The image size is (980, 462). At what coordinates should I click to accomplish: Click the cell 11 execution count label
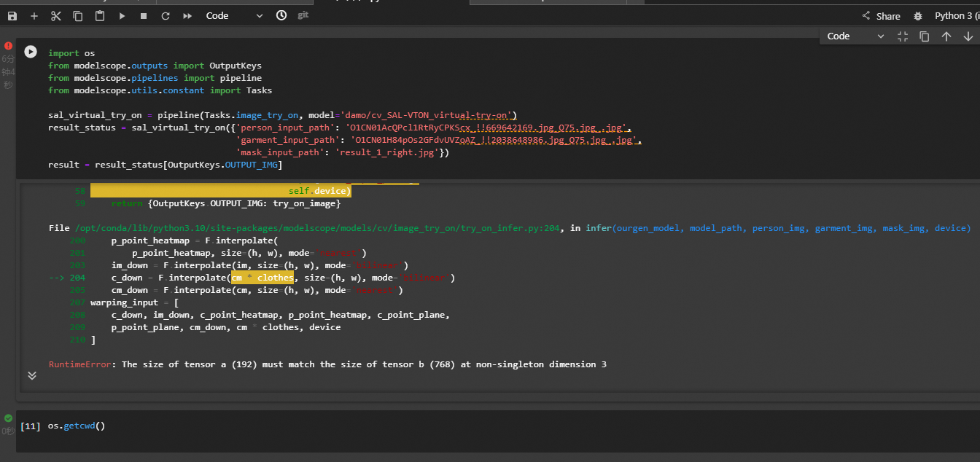[31, 426]
